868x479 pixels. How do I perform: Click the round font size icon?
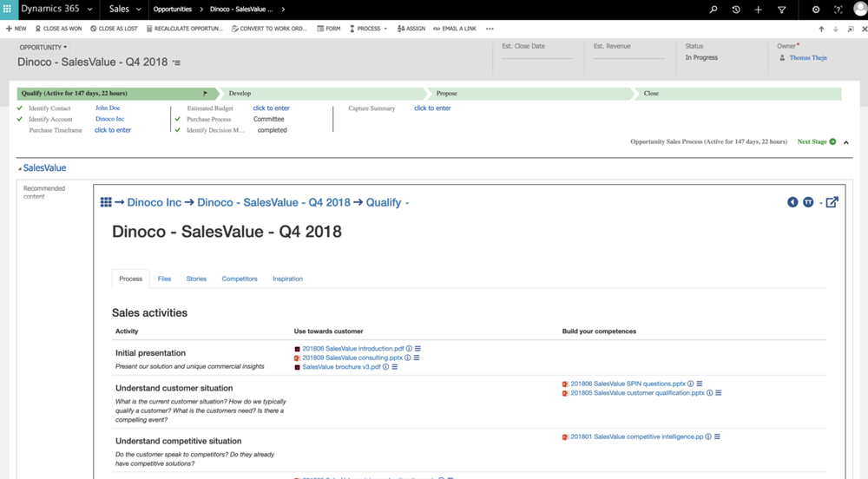point(808,202)
